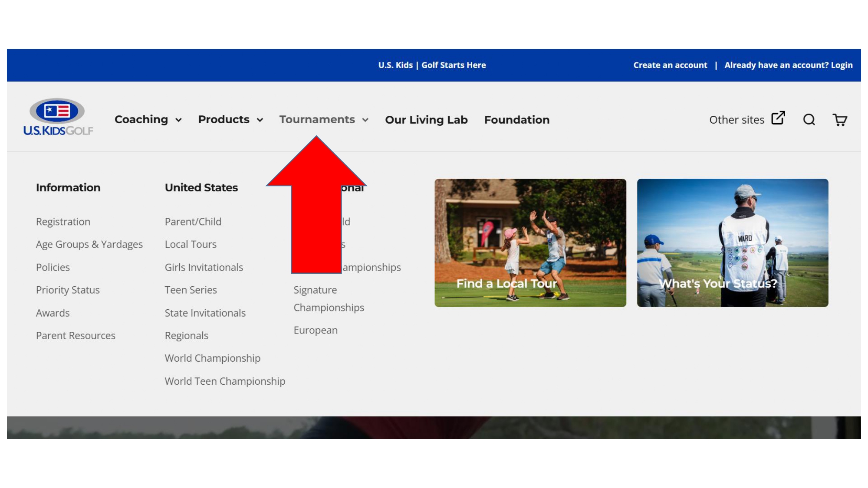This screenshot has height=488, width=868.
Task: Select World Teen Championship link
Action: click(225, 381)
